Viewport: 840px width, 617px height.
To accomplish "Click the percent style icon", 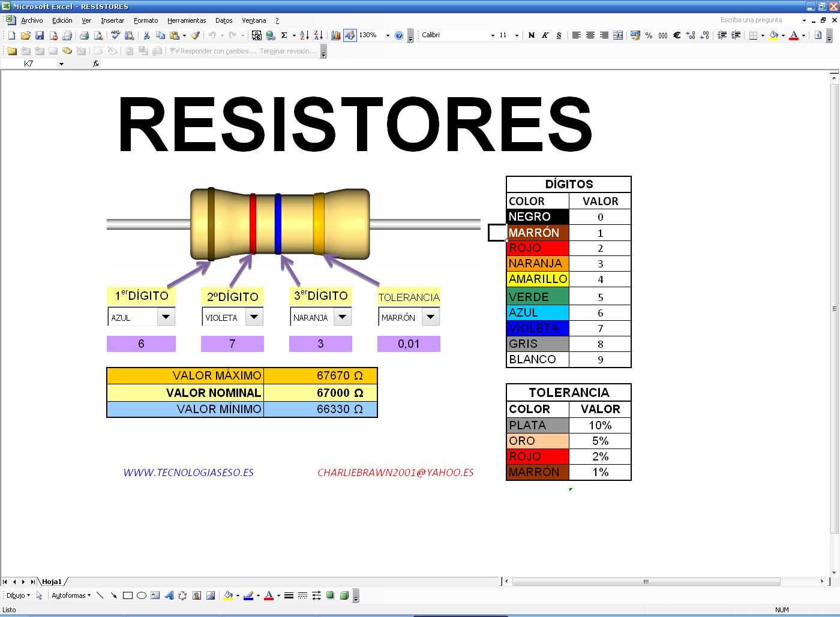I will (649, 36).
